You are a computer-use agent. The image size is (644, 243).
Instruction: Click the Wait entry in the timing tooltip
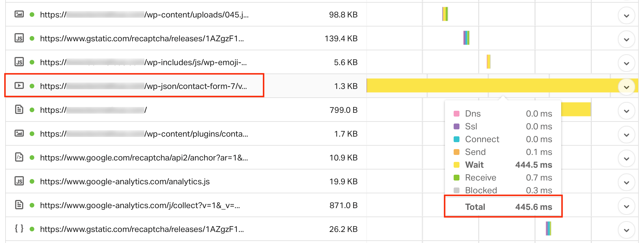pos(474,165)
